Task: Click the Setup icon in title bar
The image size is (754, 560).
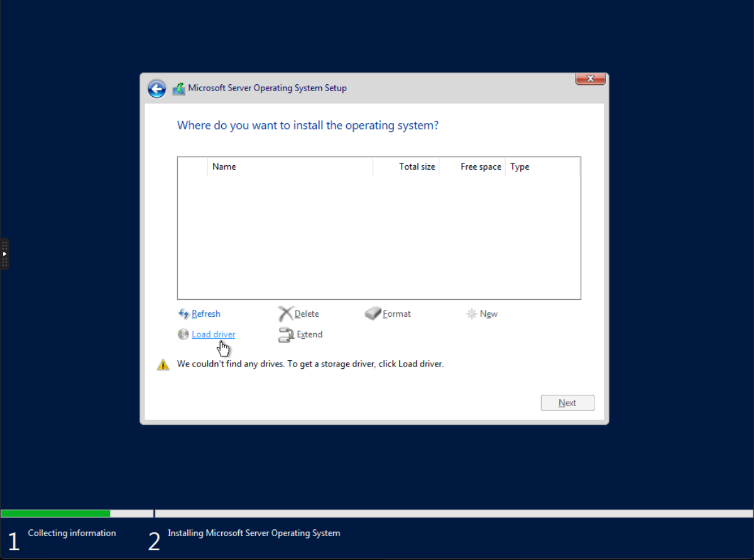Action: 178,89
